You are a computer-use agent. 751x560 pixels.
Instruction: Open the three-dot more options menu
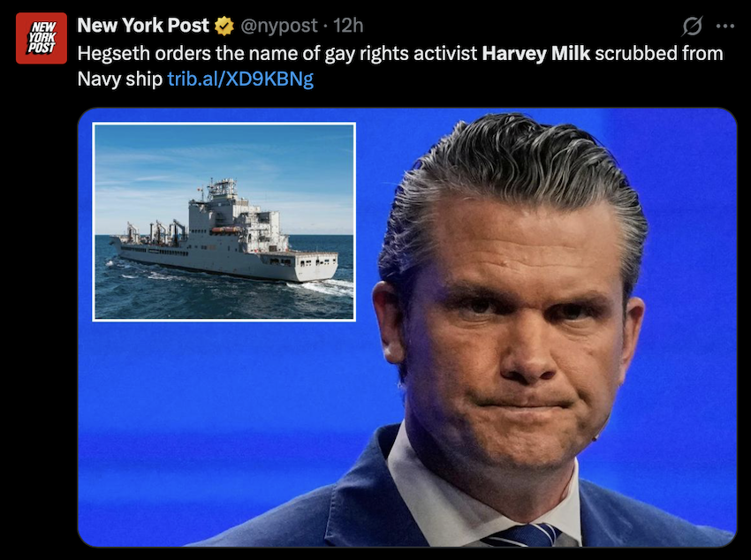(x=725, y=26)
